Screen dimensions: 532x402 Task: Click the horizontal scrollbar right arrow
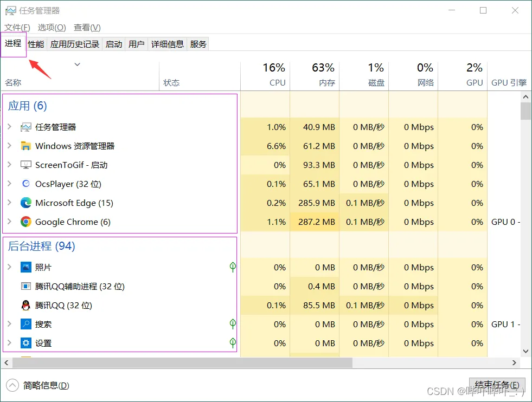click(x=514, y=362)
